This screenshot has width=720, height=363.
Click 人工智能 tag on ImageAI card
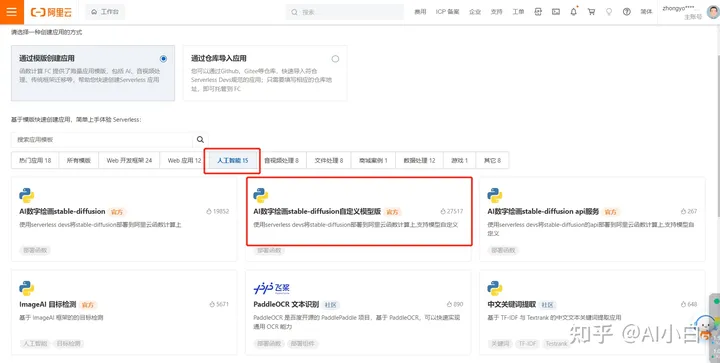(x=35, y=343)
